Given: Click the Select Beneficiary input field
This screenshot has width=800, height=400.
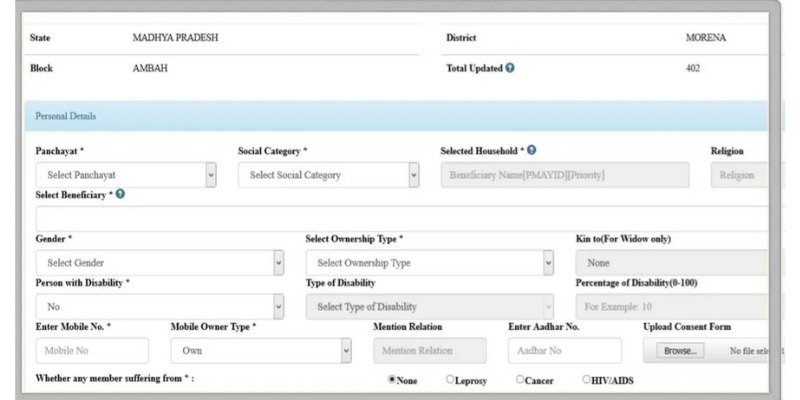Looking at the screenshot, I should pos(402,219).
